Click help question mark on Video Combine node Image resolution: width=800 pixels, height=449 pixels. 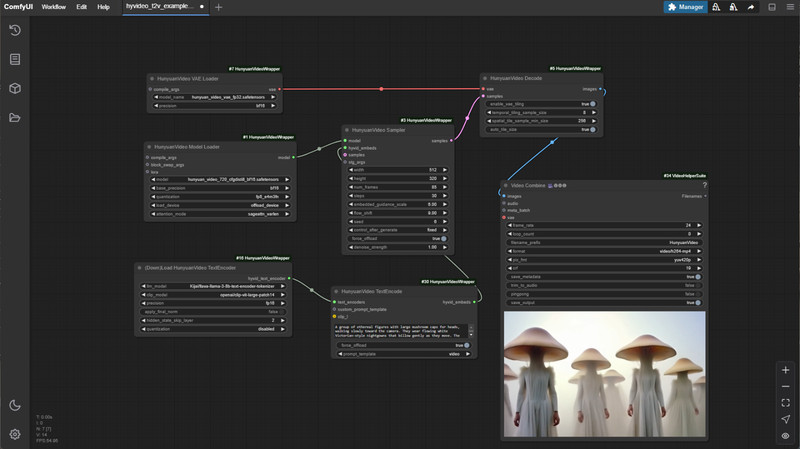pos(705,185)
